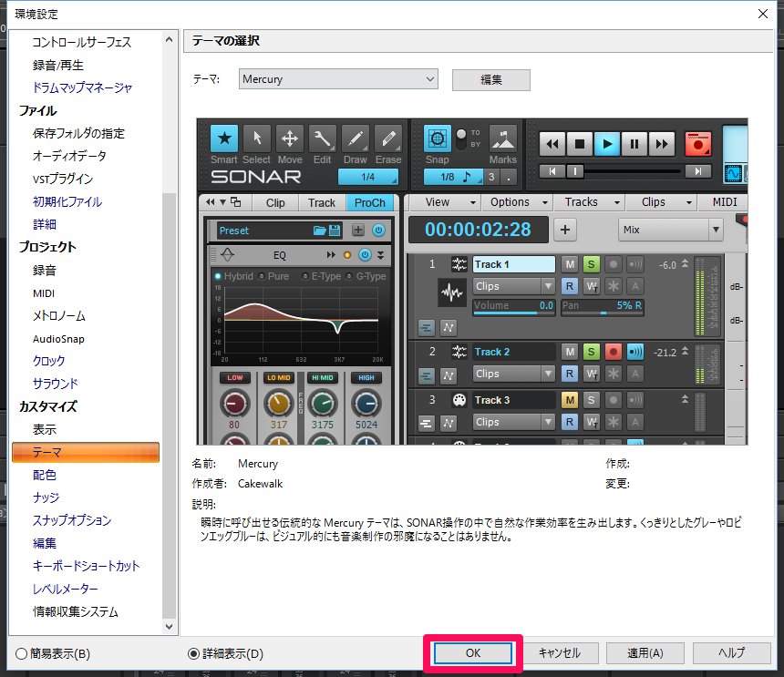Select the E-Type EQ mode radio in preview
This screenshot has height=677, width=784.
coord(305,276)
